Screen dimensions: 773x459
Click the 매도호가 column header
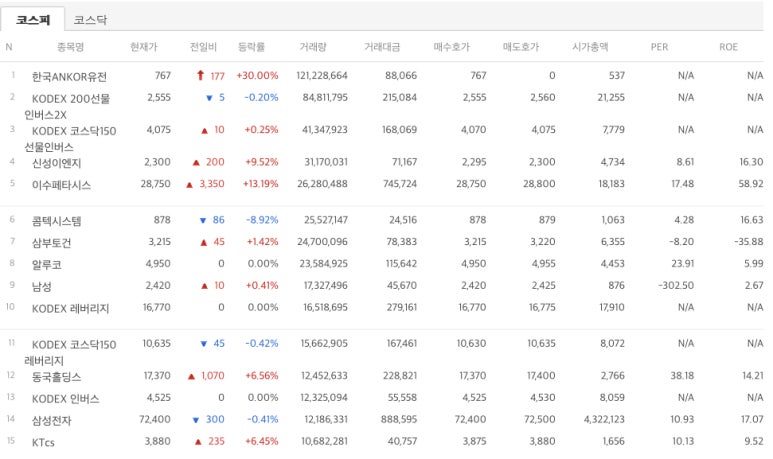pos(521,47)
